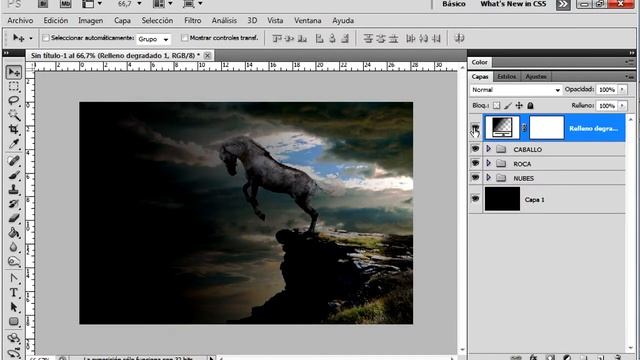Select the Dodge tool
The height and width of the screenshot is (360, 640).
pos(14,262)
